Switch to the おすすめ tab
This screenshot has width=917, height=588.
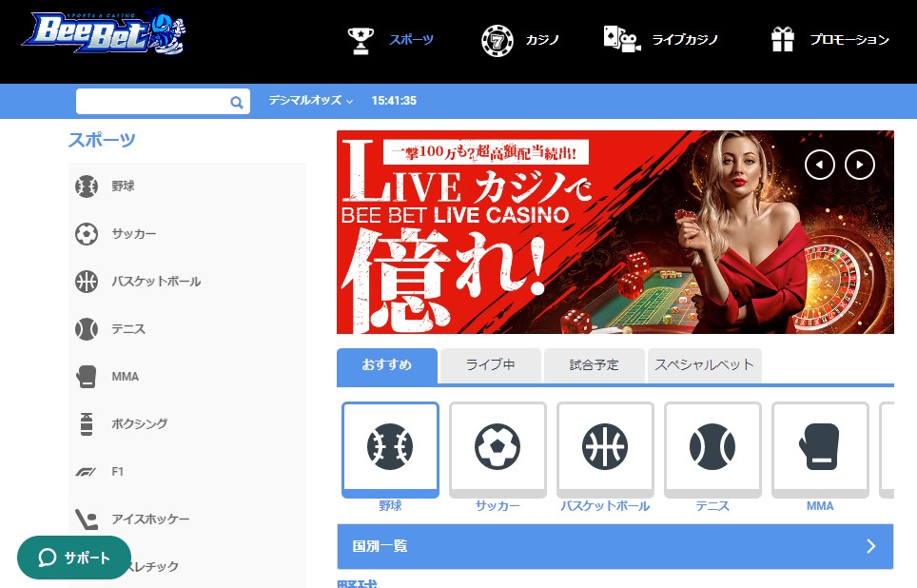coord(387,365)
